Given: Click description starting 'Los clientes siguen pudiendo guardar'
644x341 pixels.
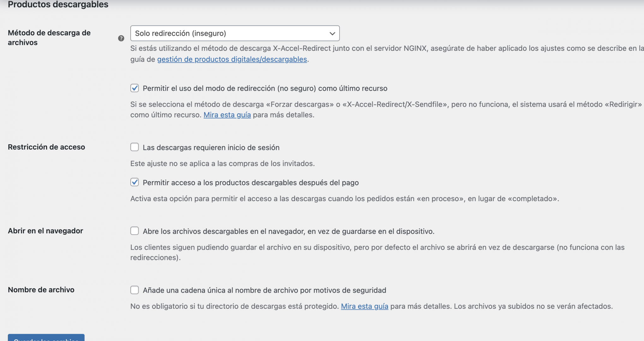Looking at the screenshot, I should 378,252.
